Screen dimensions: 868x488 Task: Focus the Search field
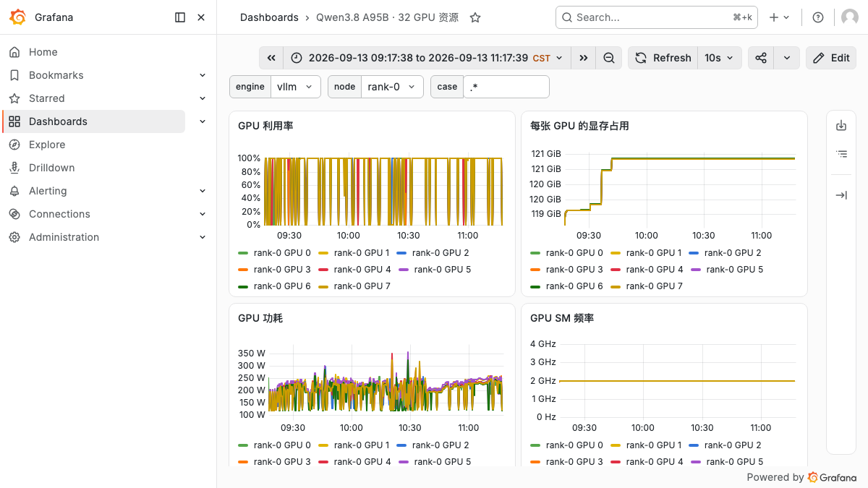click(x=656, y=17)
